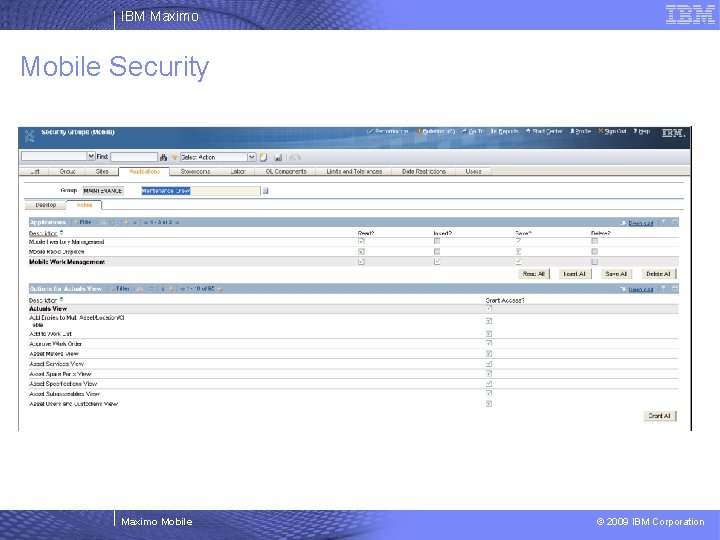The image size is (720, 540).
Task: Click the Security Groups application icon
Action: (30, 136)
